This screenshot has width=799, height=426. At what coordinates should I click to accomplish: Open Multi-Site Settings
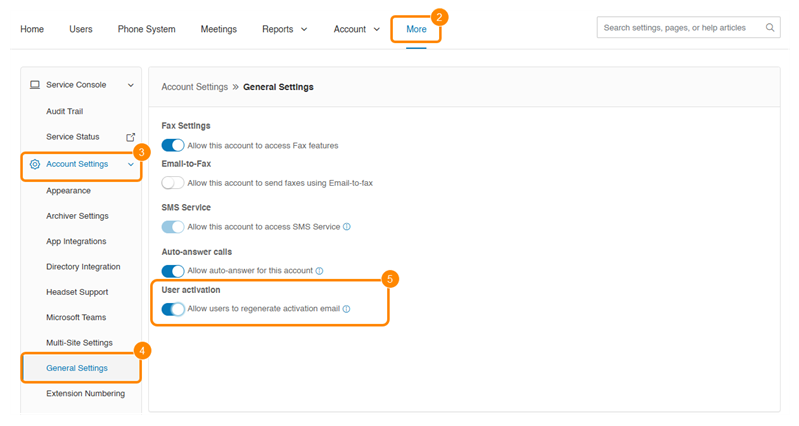click(x=79, y=343)
